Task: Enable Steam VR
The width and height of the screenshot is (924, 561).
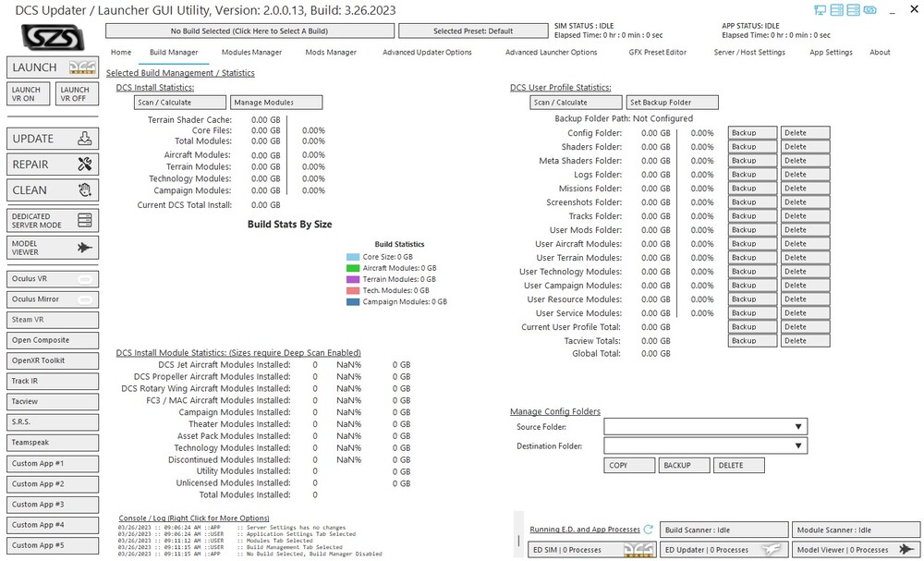Action: point(52,319)
